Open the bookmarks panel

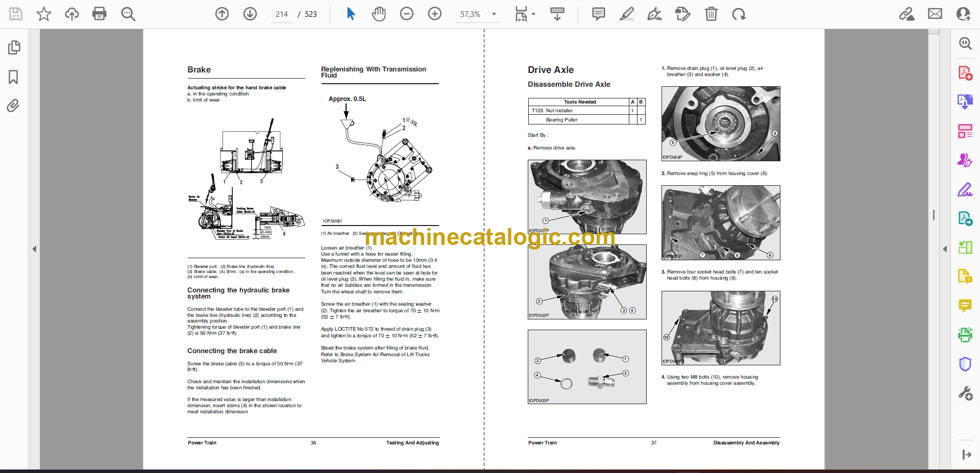coord(14,77)
